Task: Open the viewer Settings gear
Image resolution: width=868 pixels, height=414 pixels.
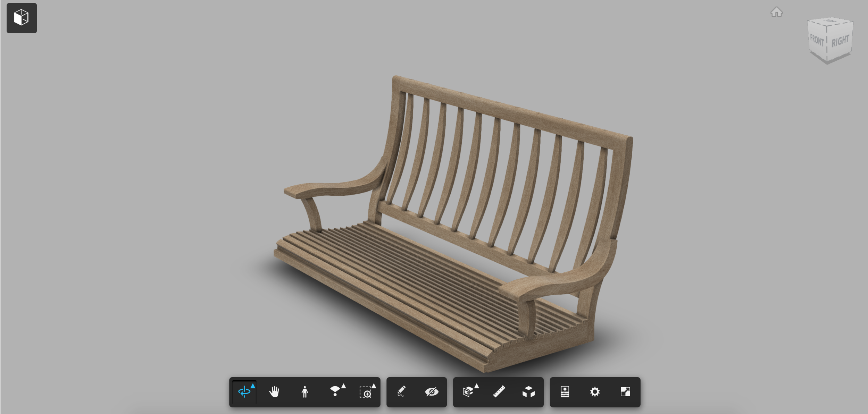Action: tap(595, 392)
